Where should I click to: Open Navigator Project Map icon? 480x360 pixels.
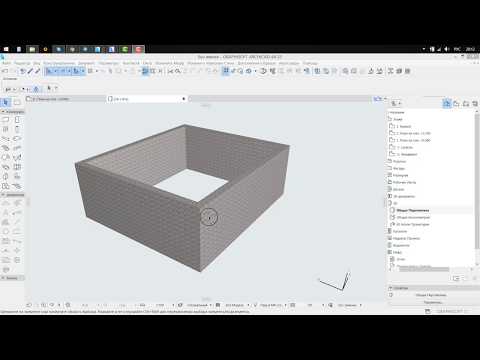pos(447,104)
